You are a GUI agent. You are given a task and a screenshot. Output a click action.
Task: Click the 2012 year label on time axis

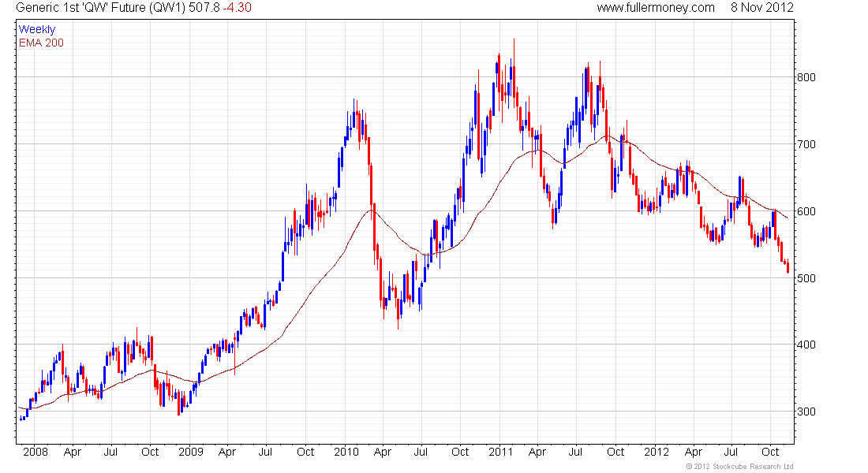[657, 452]
